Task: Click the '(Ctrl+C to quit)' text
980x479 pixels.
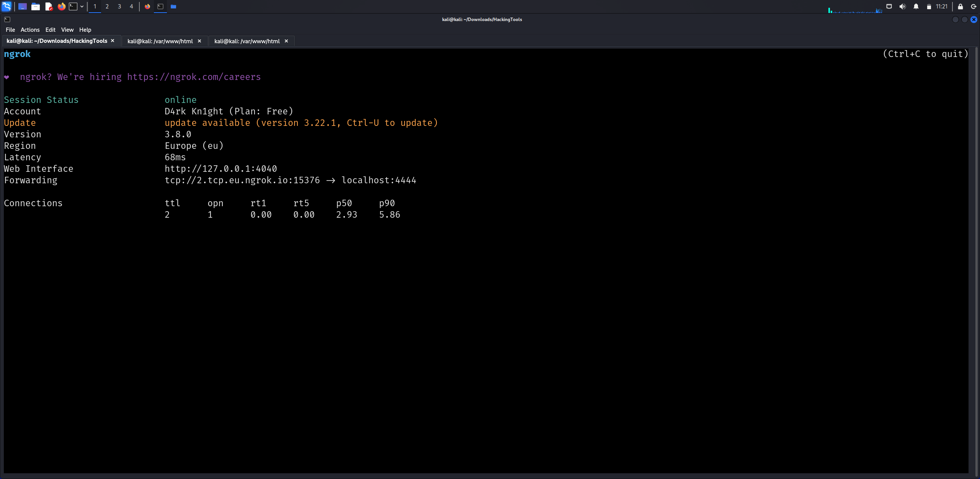Action: click(x=926, y=54)
